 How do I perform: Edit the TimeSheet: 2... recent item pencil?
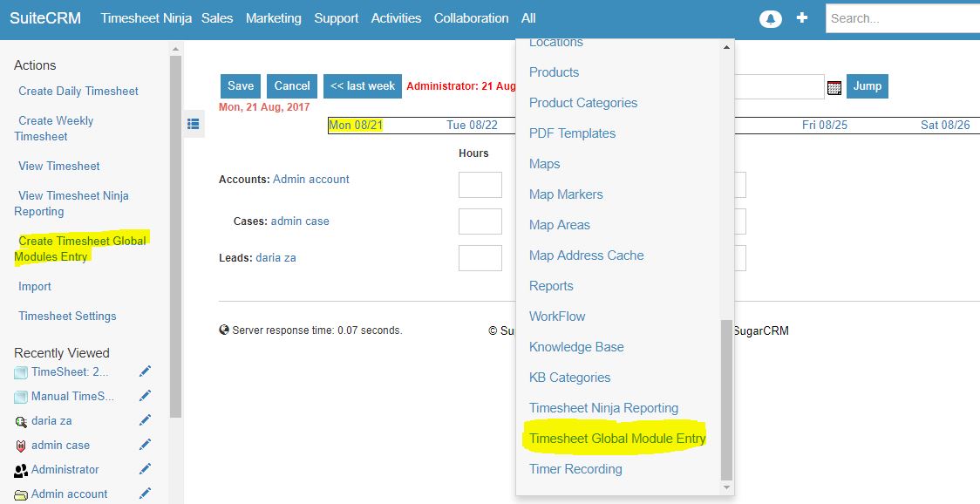point(145,372)
